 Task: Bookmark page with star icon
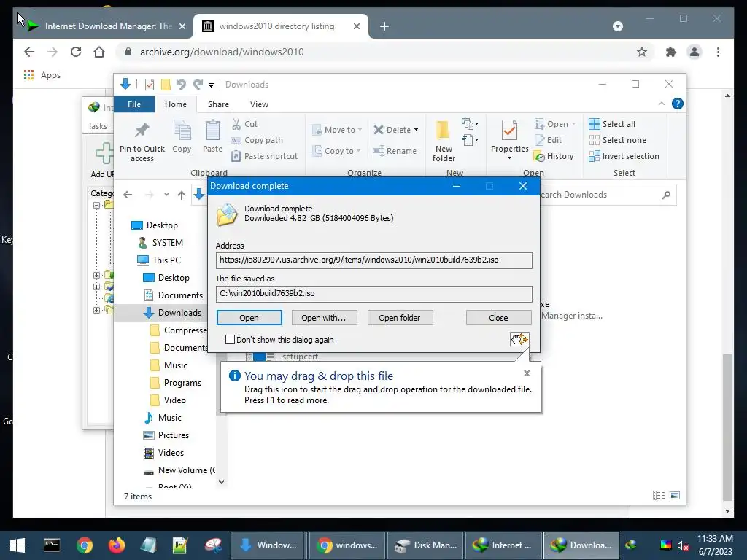point(642,52)
